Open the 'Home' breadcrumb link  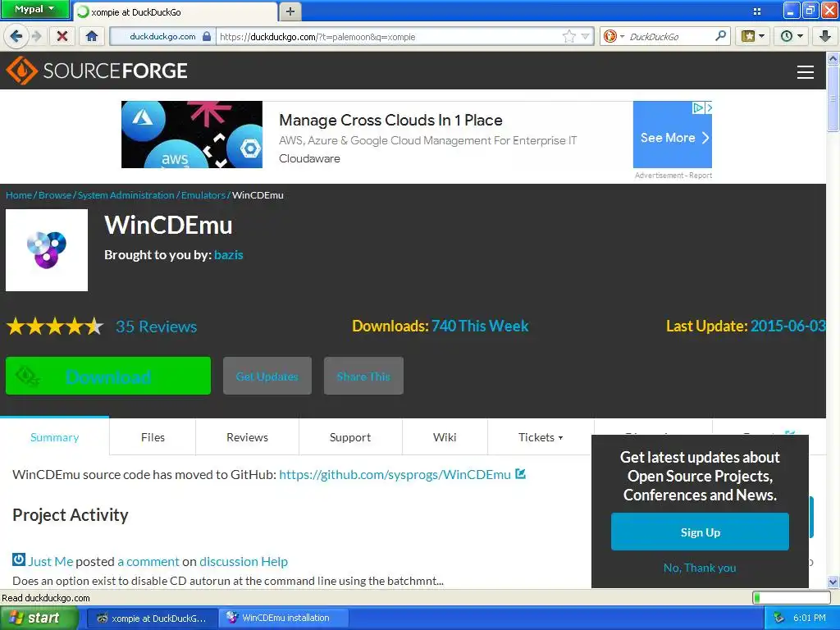[19, 195]
